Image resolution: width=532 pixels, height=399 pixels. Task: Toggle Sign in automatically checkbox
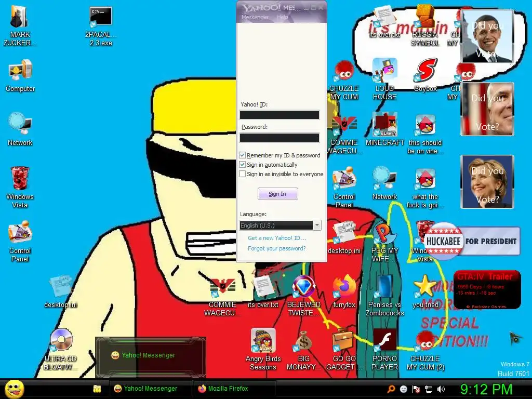pyautogui.click(x=242, y=165)
